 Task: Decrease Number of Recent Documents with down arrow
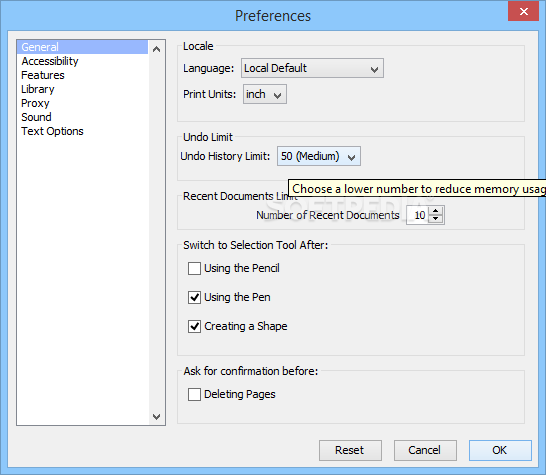[x=435, y=219]
